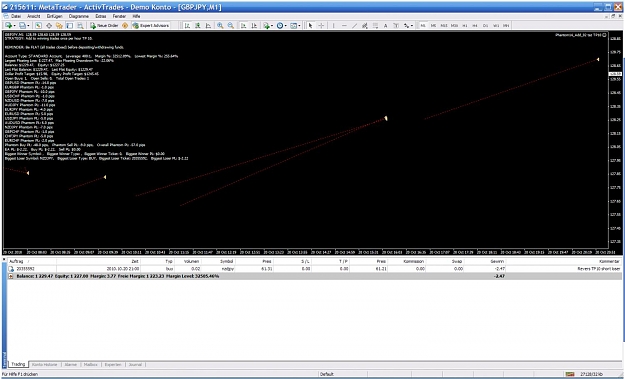The width and height of the screenshot is (625, 379).
Task: Select order row 20355592
Action: (x=314, y=269)
